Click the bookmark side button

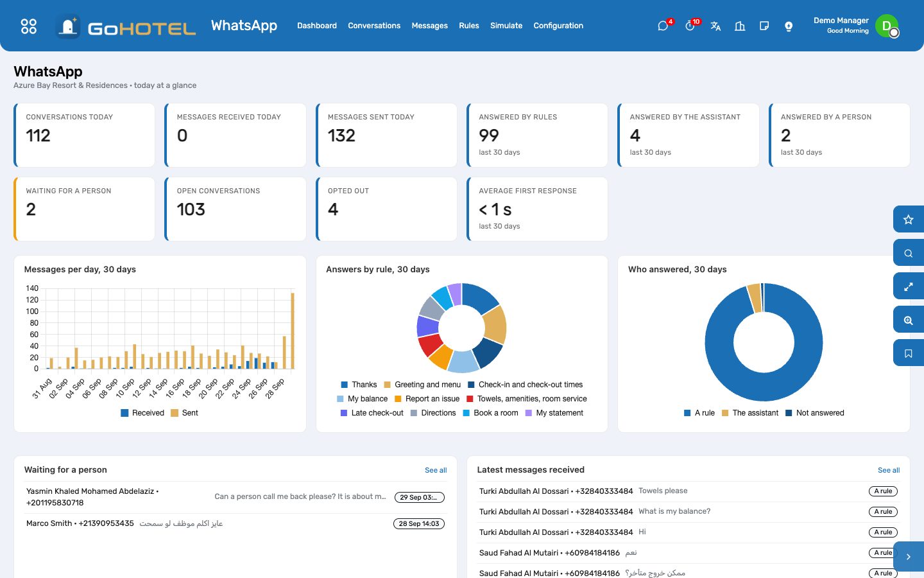click(909, 353)
